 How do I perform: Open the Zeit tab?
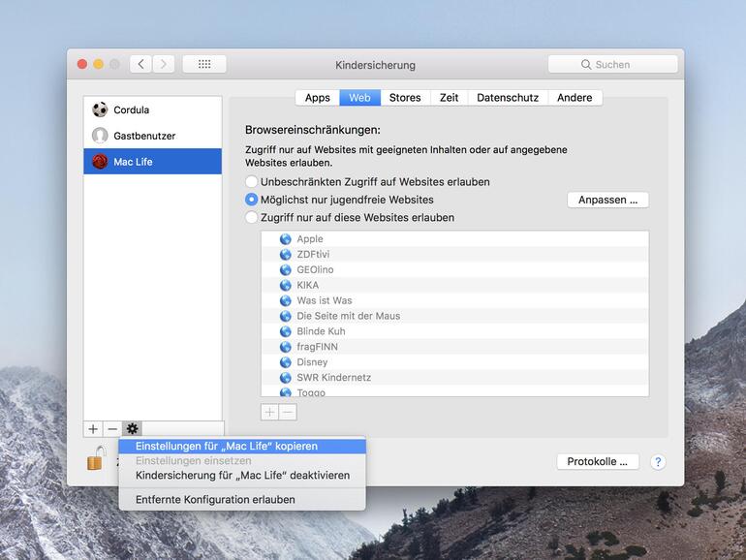coord(449,98)
